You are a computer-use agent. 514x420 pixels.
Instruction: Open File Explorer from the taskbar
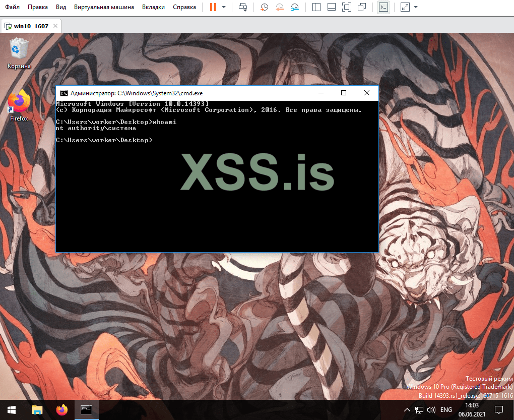[37, 410]
